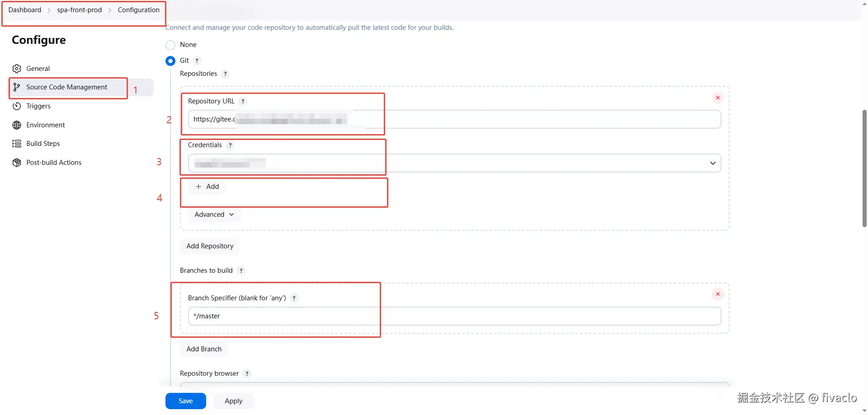Open help for Branches to build
Image resolution: width=868 pixels, height=415 pixels.
click(241, 271)
